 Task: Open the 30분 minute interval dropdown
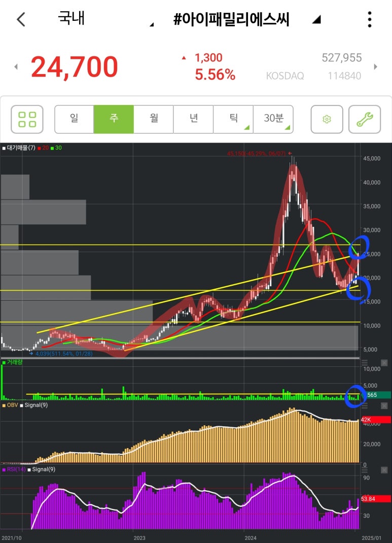(x=273, y=119)
